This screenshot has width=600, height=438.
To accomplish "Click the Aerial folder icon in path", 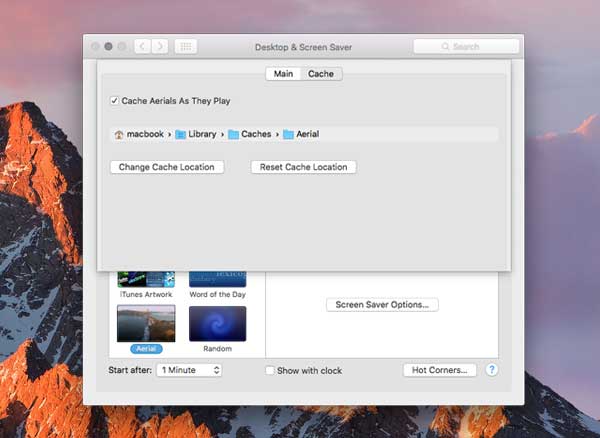I will pyautogui.click(x=289, y=134).
